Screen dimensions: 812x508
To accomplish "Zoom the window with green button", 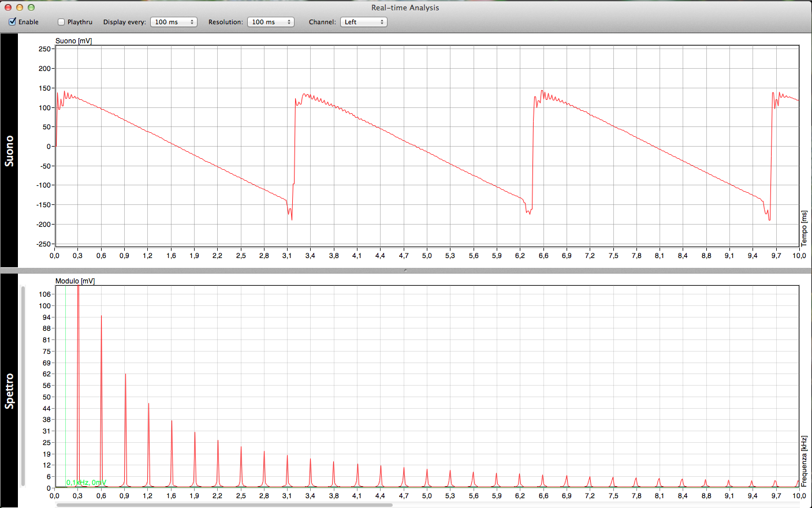I will tap(31, 8).
